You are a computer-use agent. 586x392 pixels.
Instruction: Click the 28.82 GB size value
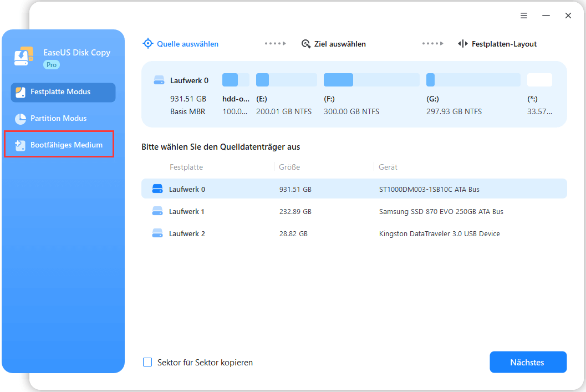click(293, 233)
